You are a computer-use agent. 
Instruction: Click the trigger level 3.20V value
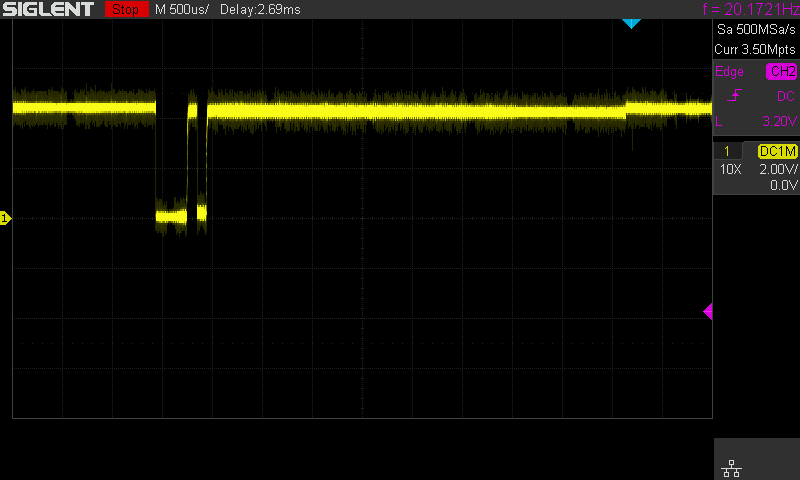tap(778, 121)
